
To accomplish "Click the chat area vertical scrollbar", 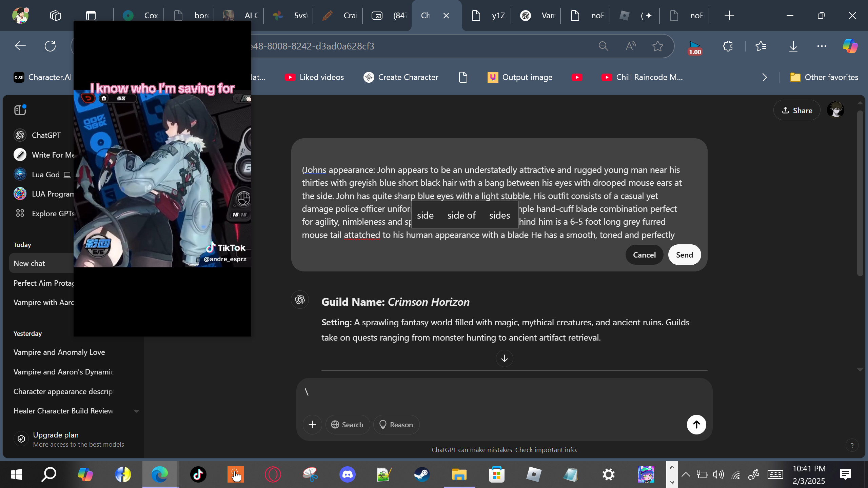I will pos(860,193).
